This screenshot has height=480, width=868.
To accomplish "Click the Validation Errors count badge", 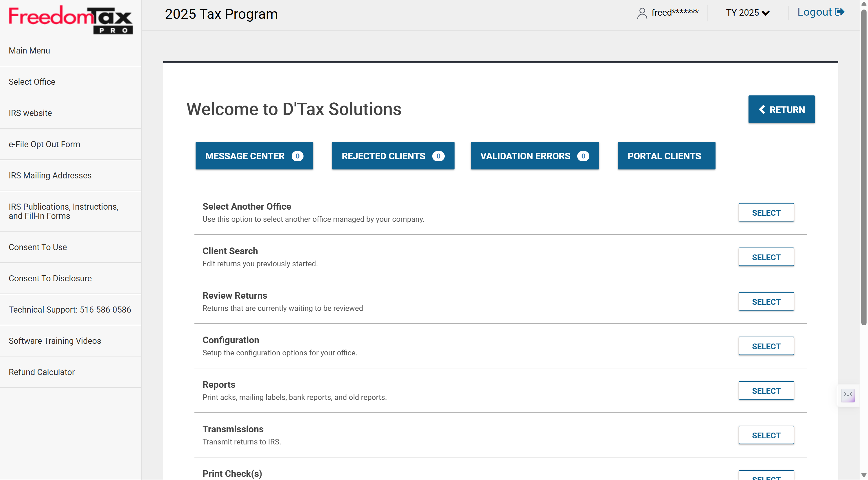I will coord(583,156).
